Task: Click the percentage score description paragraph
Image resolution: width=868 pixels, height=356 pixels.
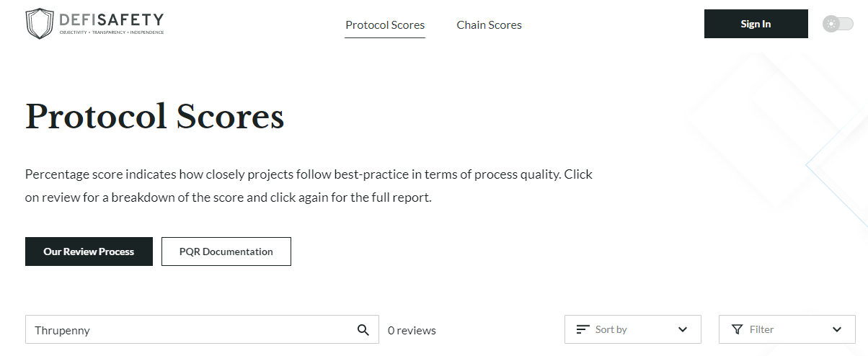Action: point(309,186)
